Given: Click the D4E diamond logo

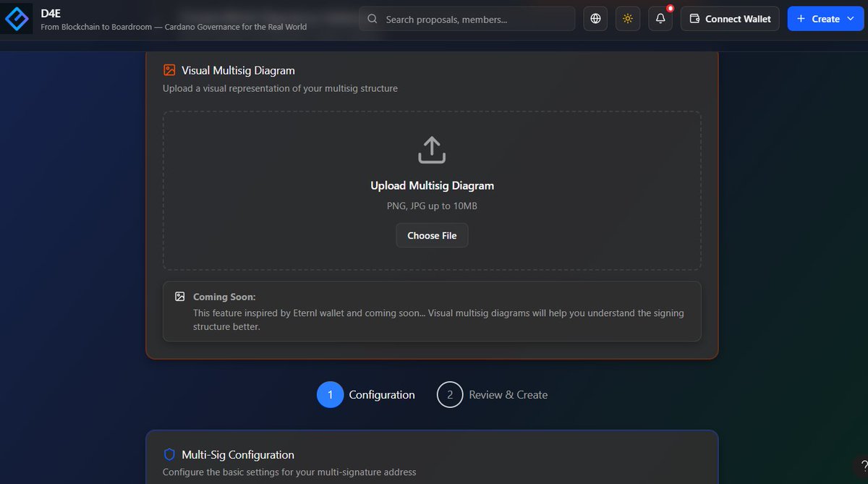Looking at the screenshot, I should tap(17, 18).
